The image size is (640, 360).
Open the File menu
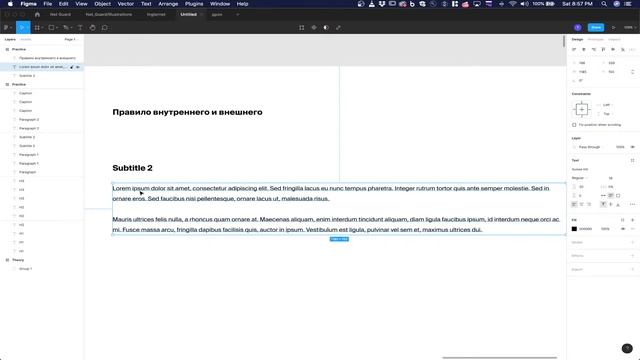click(x=48, y=4)
